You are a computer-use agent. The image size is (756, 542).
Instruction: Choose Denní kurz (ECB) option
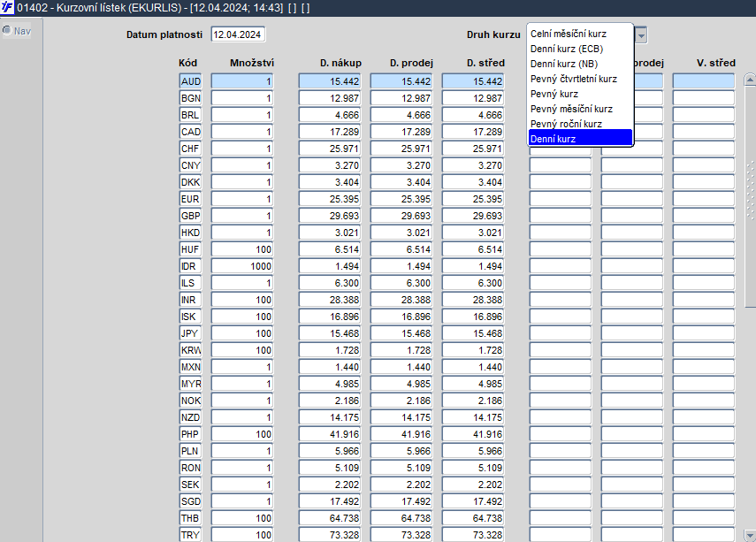pos(581,49)
